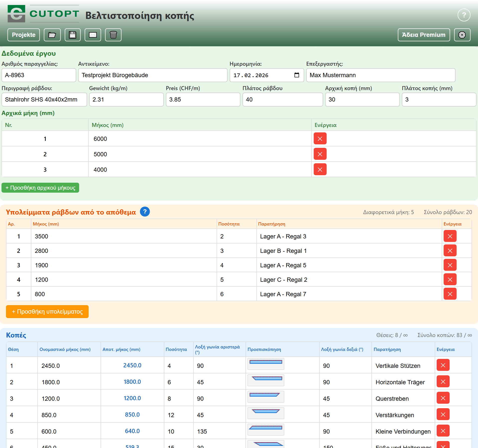The height and width of the screenshot is (448, 478).
Task: Click the preview thumbnail for Verstärkungen
Action: click(266, 413)
